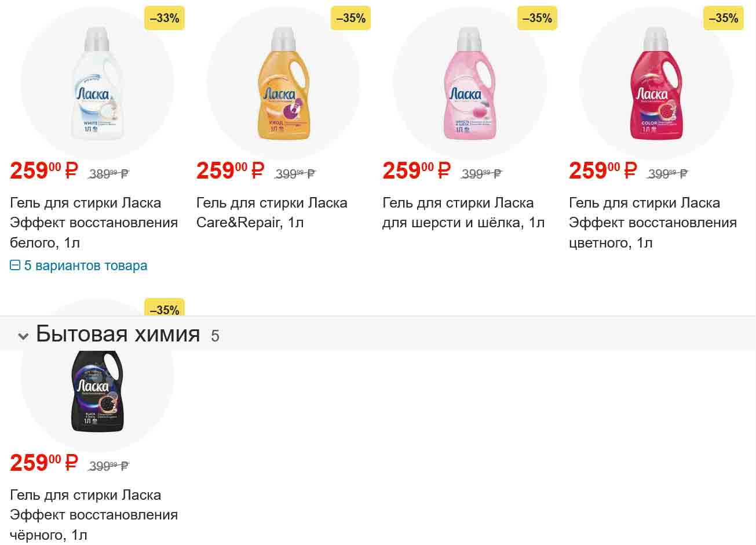Image resolution: width=756 pixels, height=545 pixels.
Task: Open the orange Ласка Care&Repair bottle image
Action: (x=283, y=84)
